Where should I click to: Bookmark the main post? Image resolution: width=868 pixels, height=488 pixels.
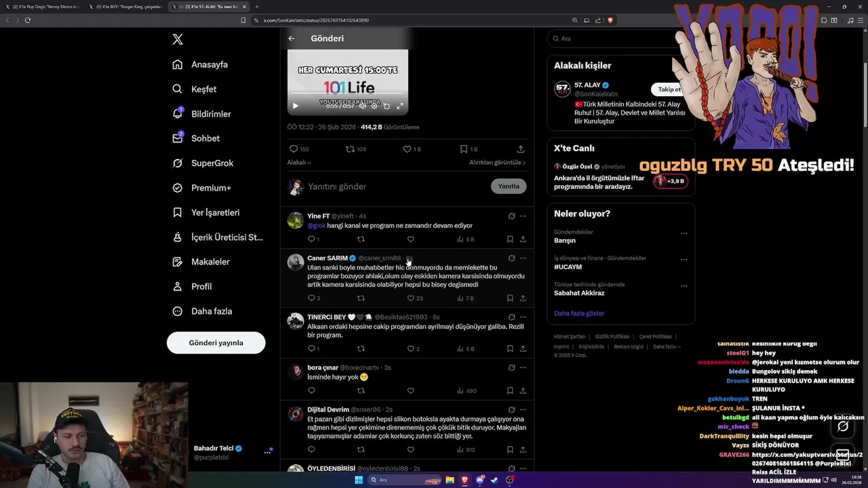coord(469,149)
